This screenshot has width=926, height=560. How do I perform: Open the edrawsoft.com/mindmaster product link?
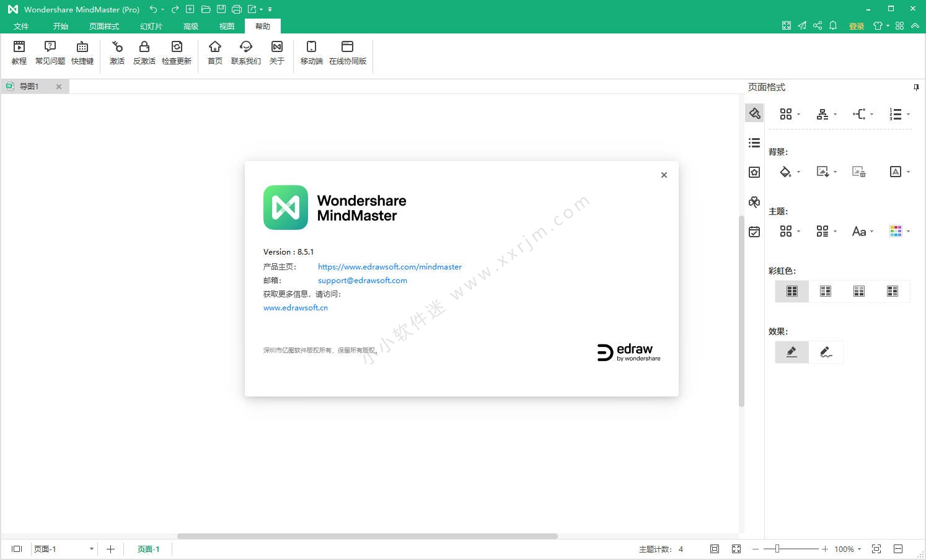click(x=389, y=267)
